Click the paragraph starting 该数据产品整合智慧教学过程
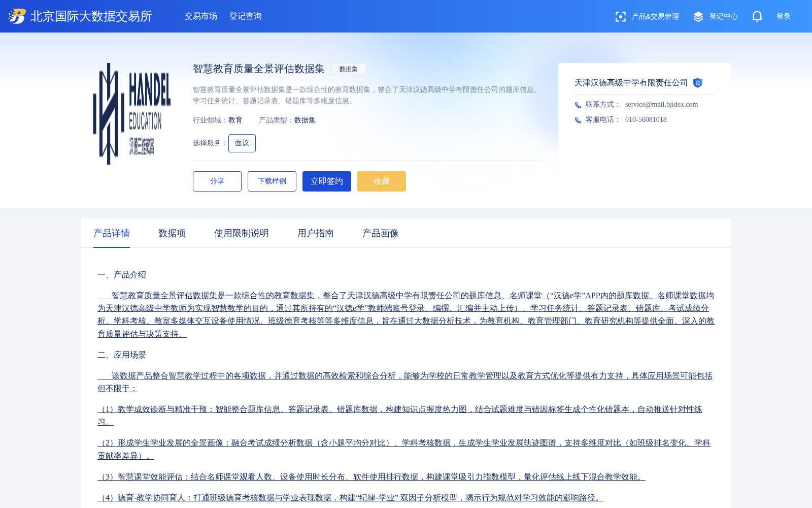Viewport: 812px width, 508px height. coord(405,382)
